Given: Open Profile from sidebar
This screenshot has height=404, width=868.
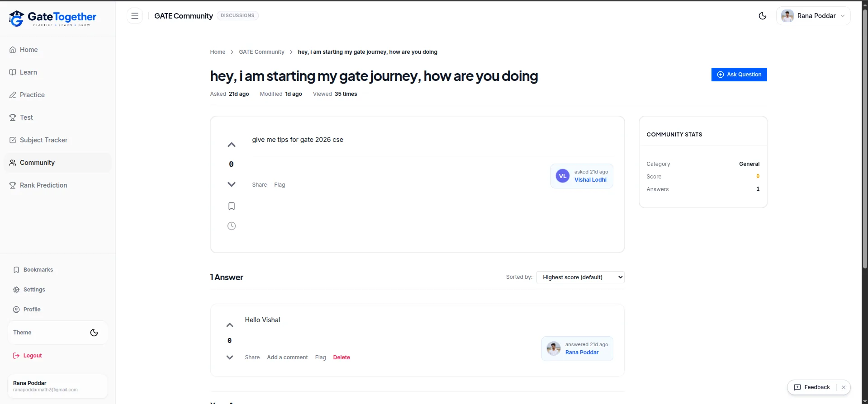Looking at the screenshot, I should tap(57, 310).
